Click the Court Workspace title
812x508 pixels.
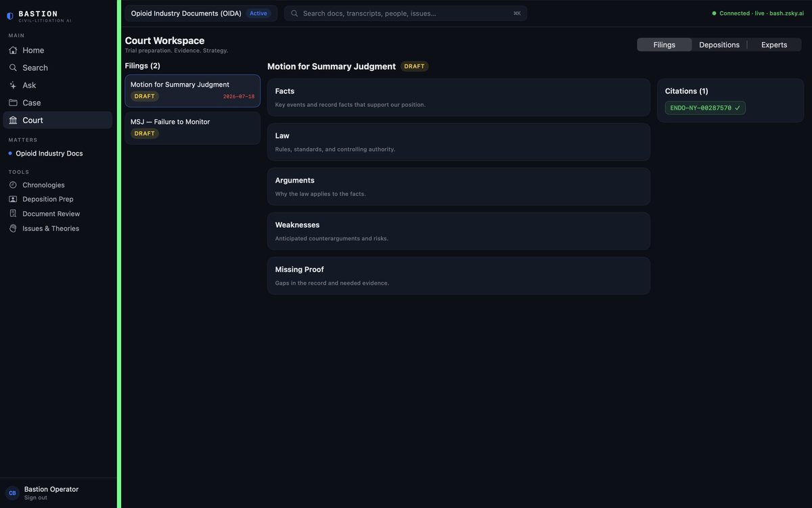pos(164,41)
